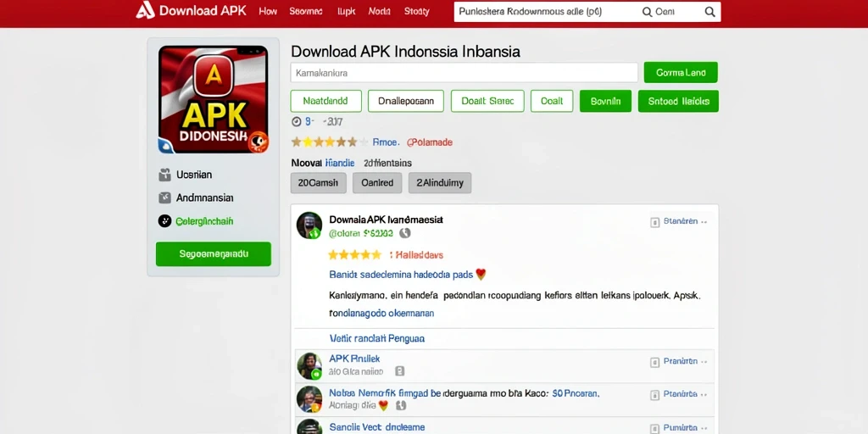Click the heart icon after Alonagi dila
The image size is (868, 434).
point(382,406)
